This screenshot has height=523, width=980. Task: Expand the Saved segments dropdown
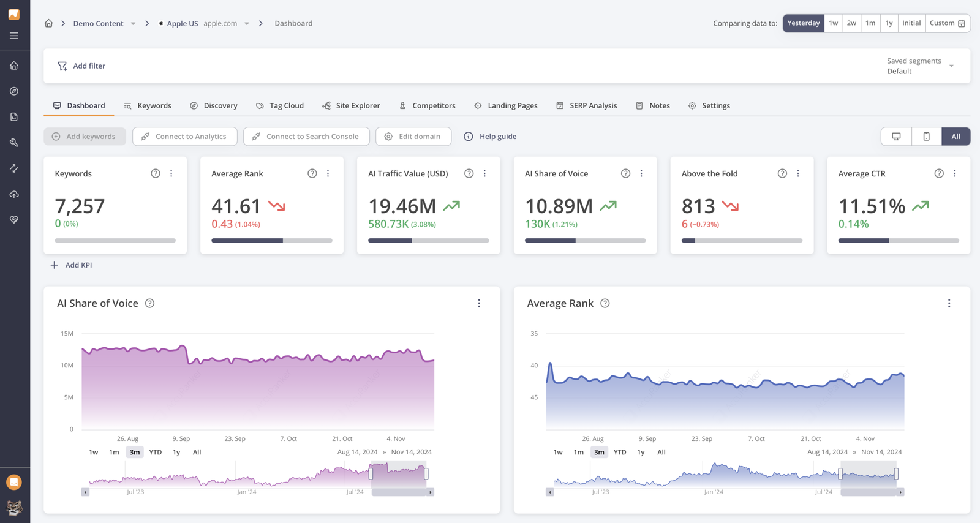coord(951,66)
